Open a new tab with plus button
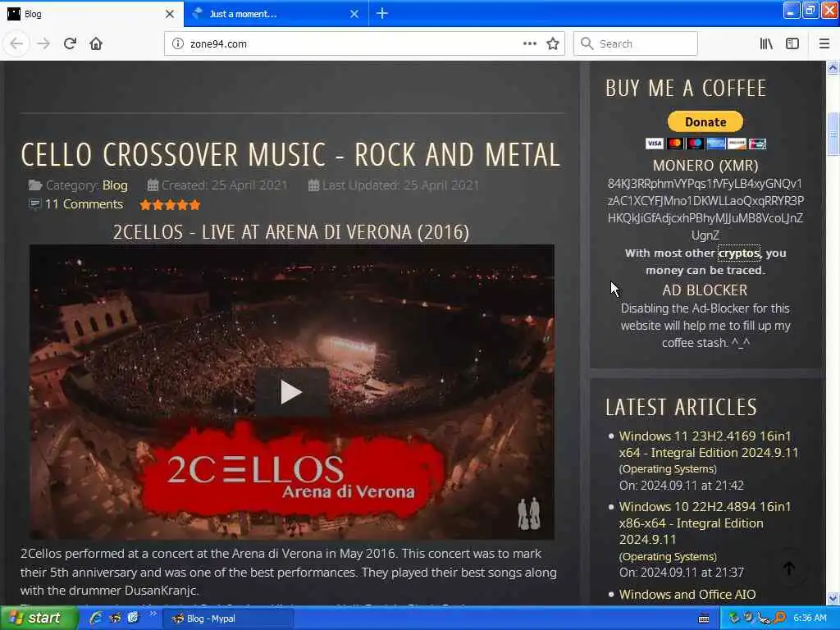The height and width of the screenshot is (630, 840). click(x=382, y=13)
